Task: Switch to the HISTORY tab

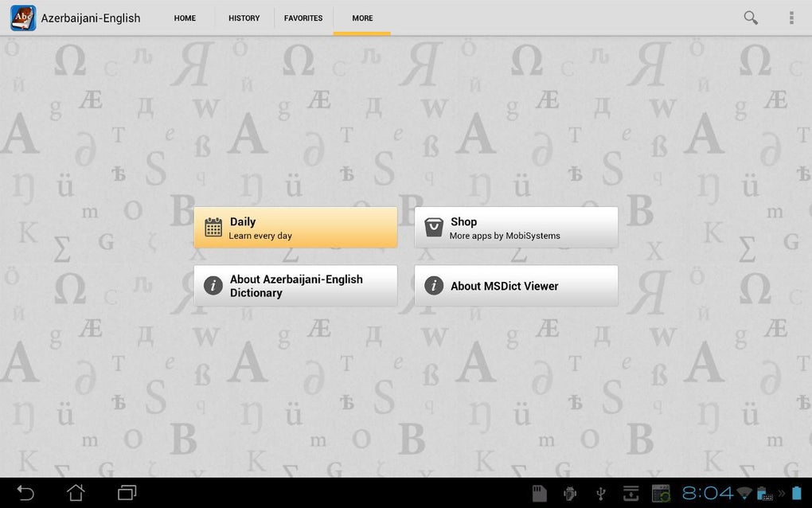Action: (244, 18)
